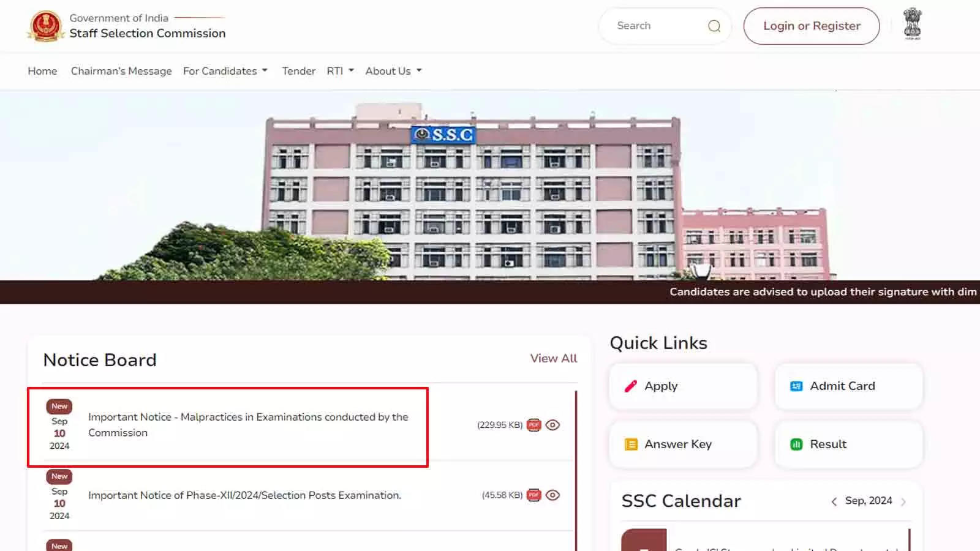Expand the About Us dropdown
Viewport: 980px width, 551px height.
click(x=393, y=71)
